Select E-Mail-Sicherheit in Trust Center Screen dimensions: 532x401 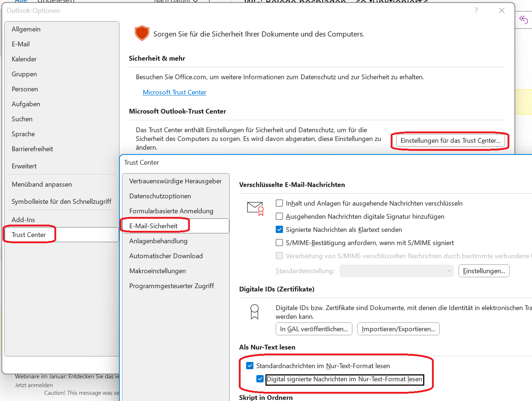pyautogui.click(x=176, y=226)
